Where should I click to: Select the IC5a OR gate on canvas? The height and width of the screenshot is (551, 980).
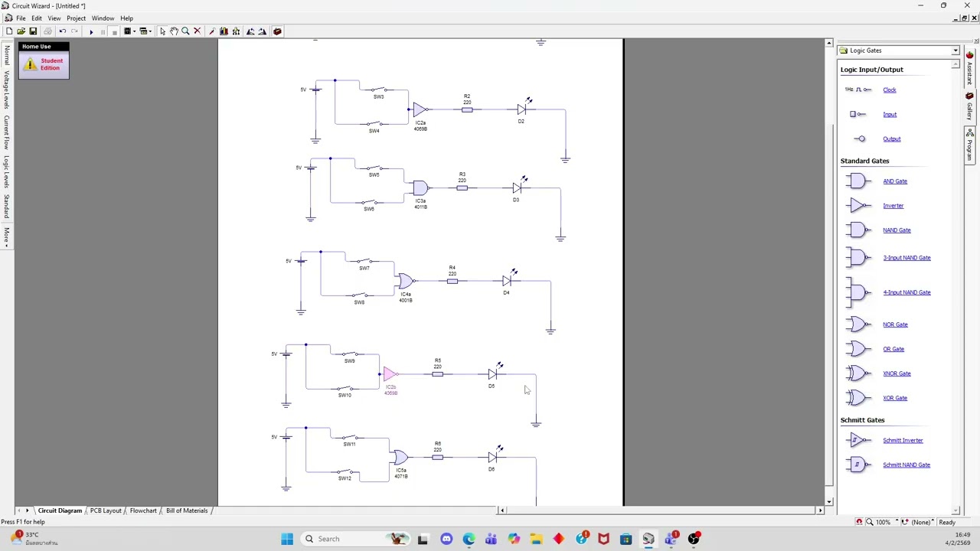[400, 458]
